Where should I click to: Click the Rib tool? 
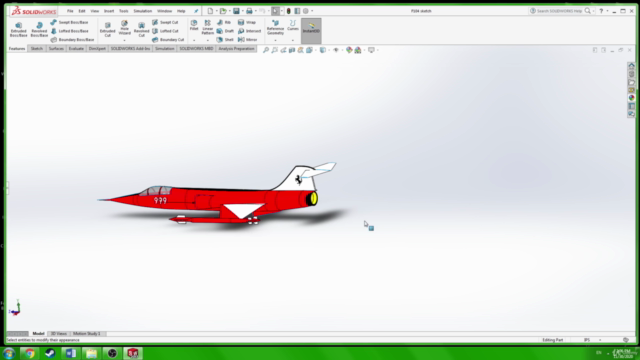[224, 22]
